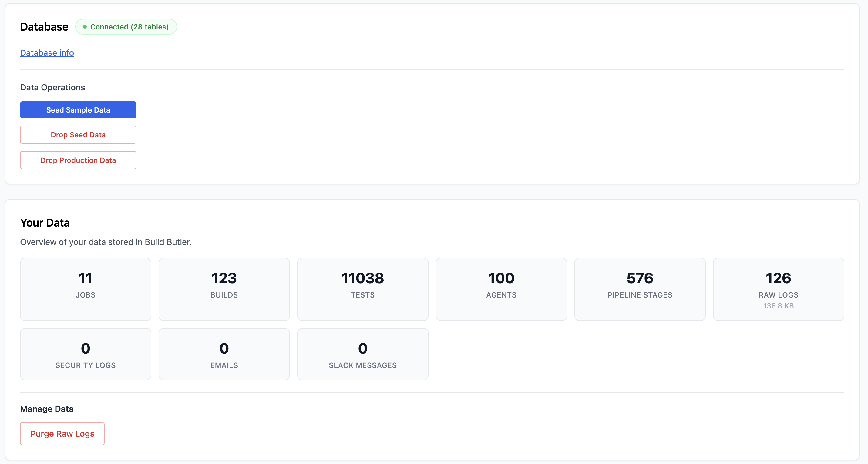Click the Manage Data heading
868x464 pixels.
47,409
